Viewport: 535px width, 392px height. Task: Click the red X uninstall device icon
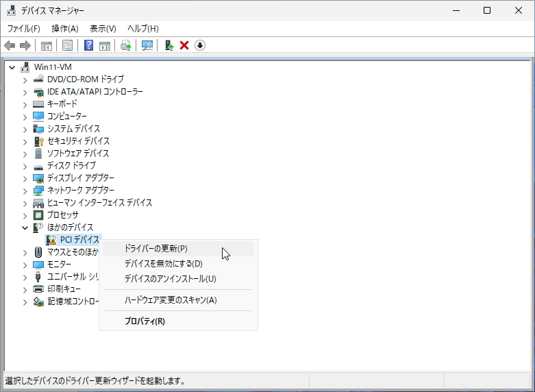click(184, 45)
